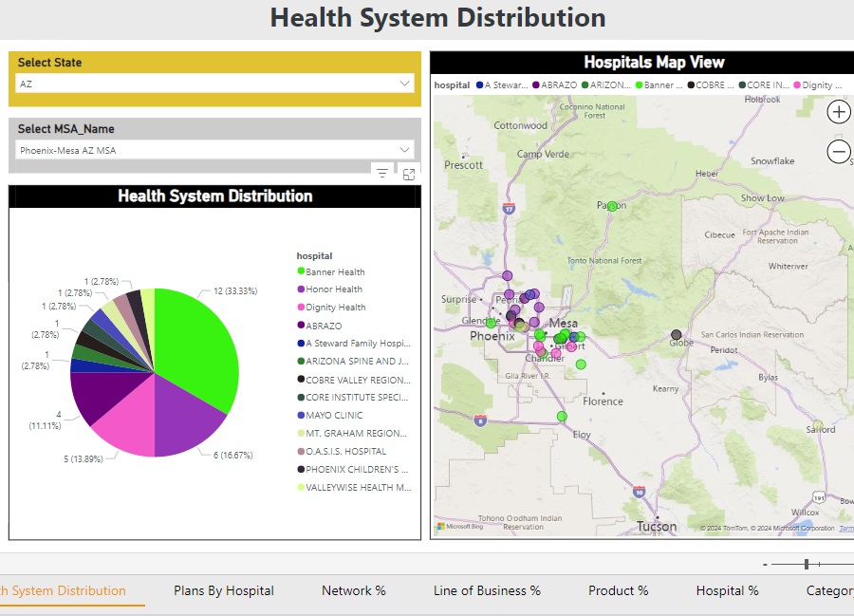Zoom in on the hospitals map

838,112
